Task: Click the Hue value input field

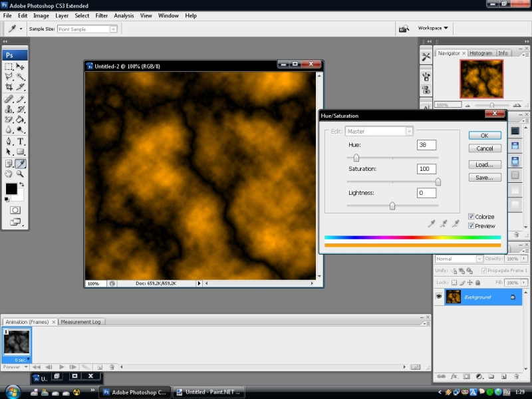Action: 426,145
